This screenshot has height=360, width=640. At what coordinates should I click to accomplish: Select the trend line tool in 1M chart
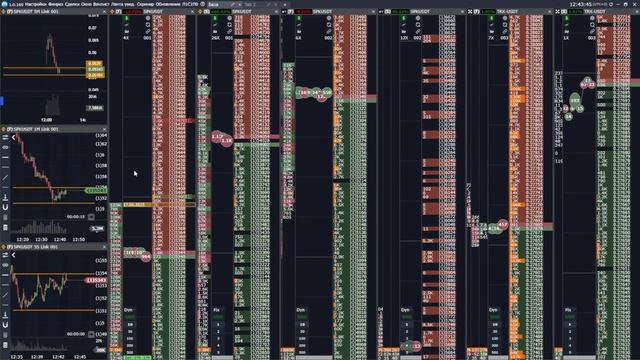pos(5,178)
